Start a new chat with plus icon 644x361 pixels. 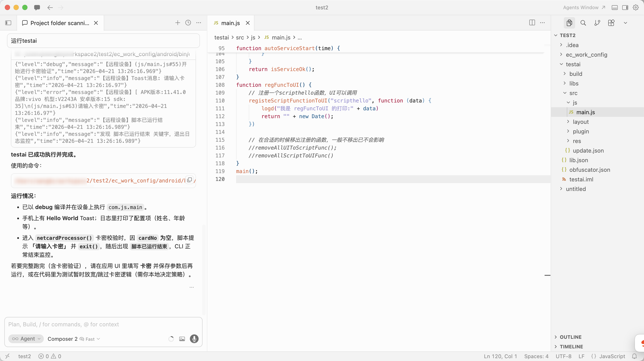tap(177, 23)
